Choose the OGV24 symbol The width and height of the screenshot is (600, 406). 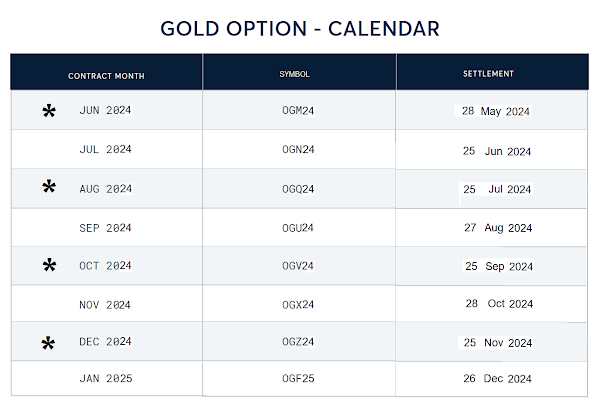pyautogui.click(x=299, y=266)
